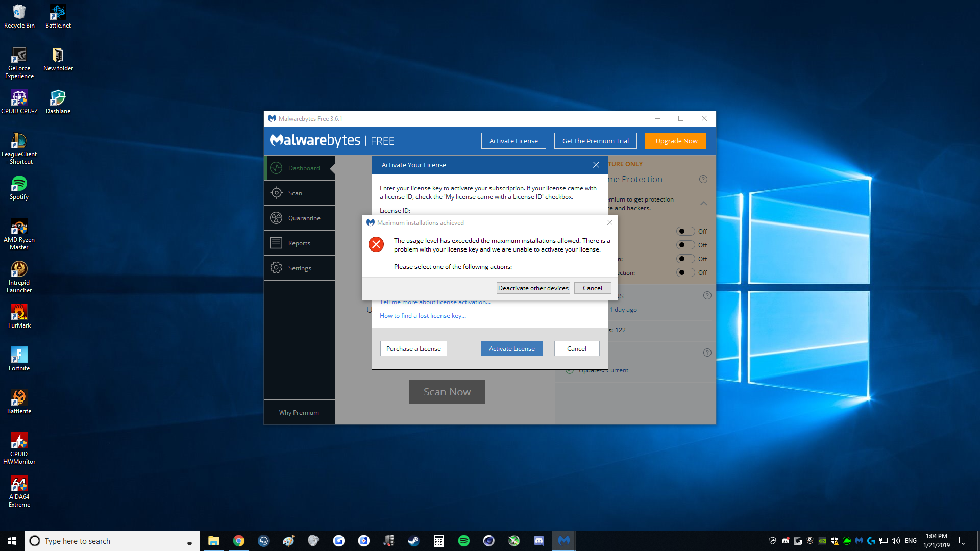Open the Quarantine sidebar tab
Screen dimensions: 980x551
click(x=300, y=218)
